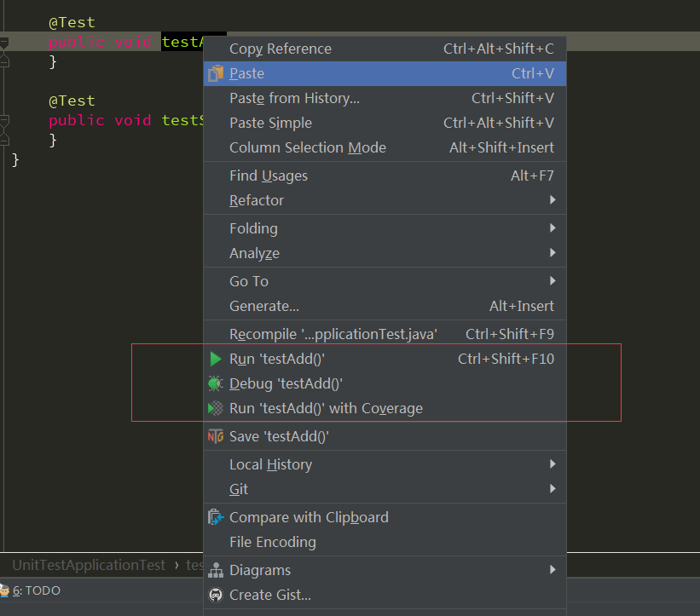
Task: Click the Paste clipboard icon
Action: pos(216,73)
